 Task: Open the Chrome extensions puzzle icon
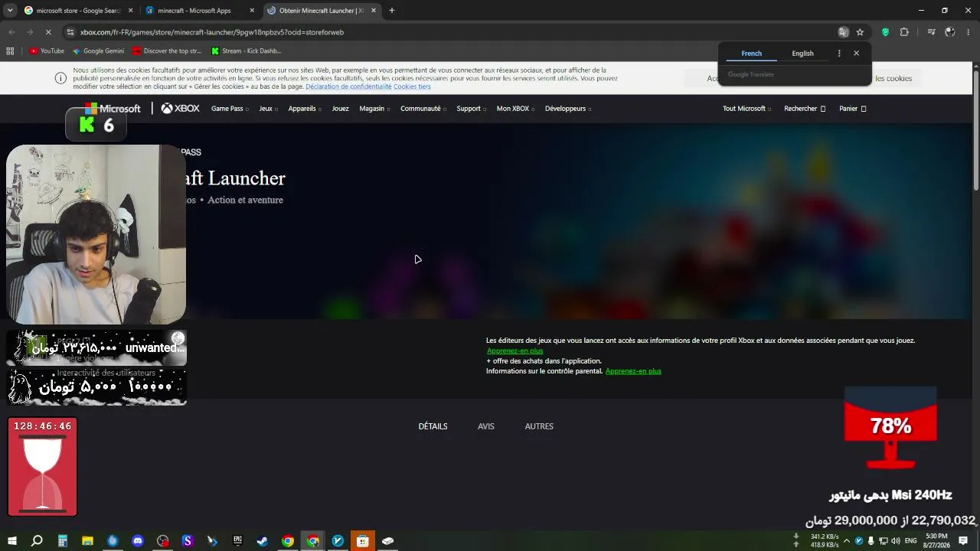(904, 32)
